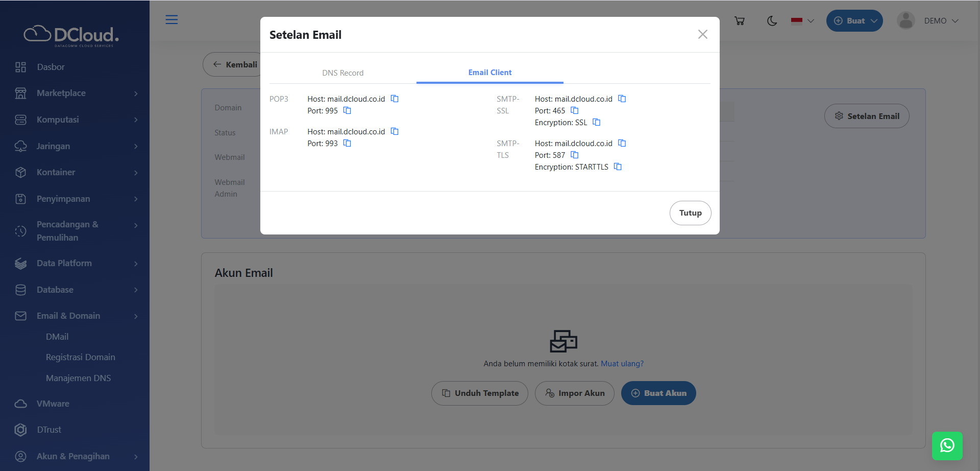Copy the SMTP-TLS port 587
980x471 pixels.
coord(574,155)
